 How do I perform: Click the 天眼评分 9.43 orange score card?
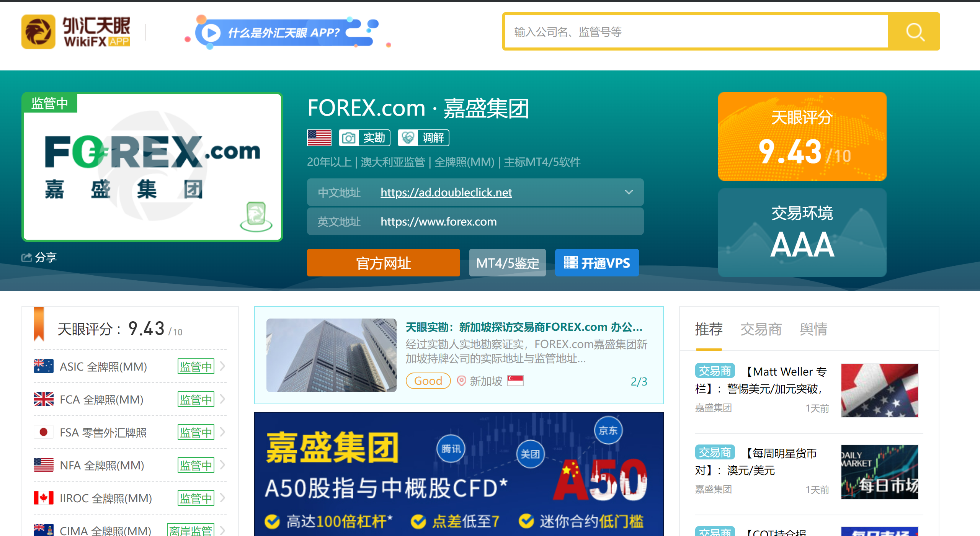[802, 136]
